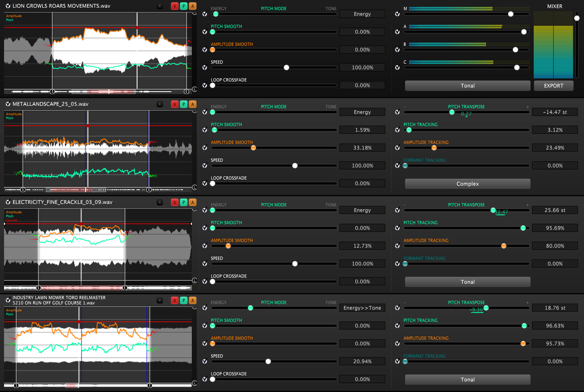Screen dimensions: 584x392
Task: Click the red playhead dot in METALLANDSCAPE waveform
Action: 88,126
